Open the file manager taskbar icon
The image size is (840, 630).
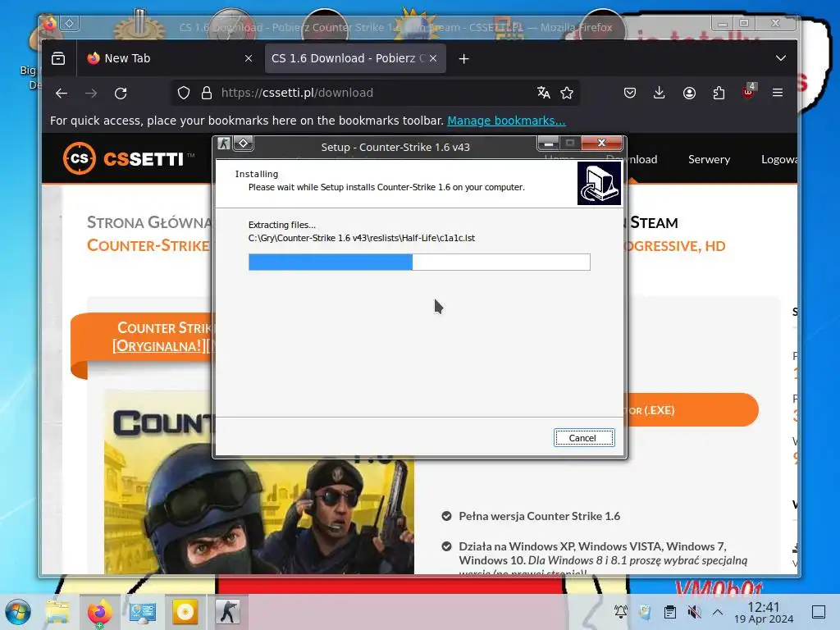point(57,612)
